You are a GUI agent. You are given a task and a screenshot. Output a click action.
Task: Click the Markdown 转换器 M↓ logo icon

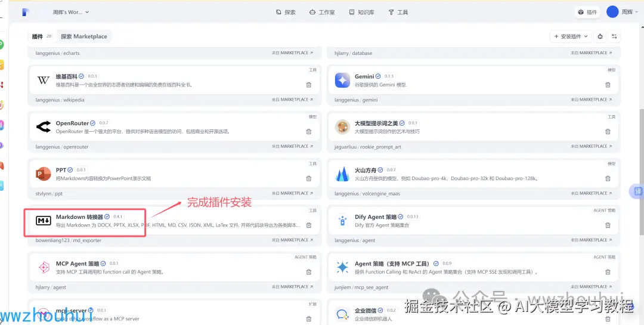(44, 221)
